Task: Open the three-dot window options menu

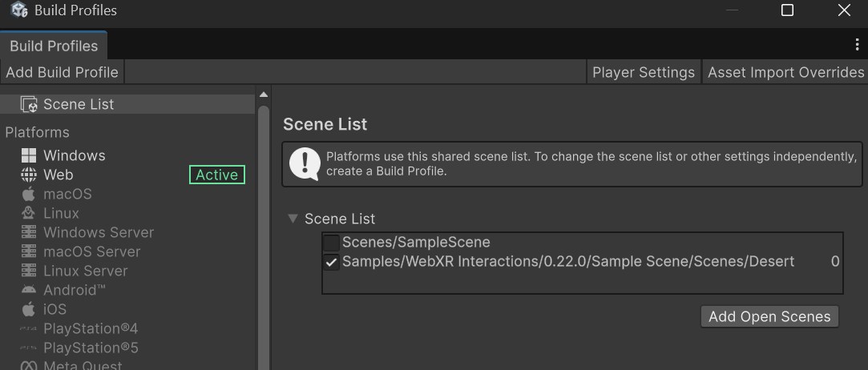Action: click(x=858, y=45)
